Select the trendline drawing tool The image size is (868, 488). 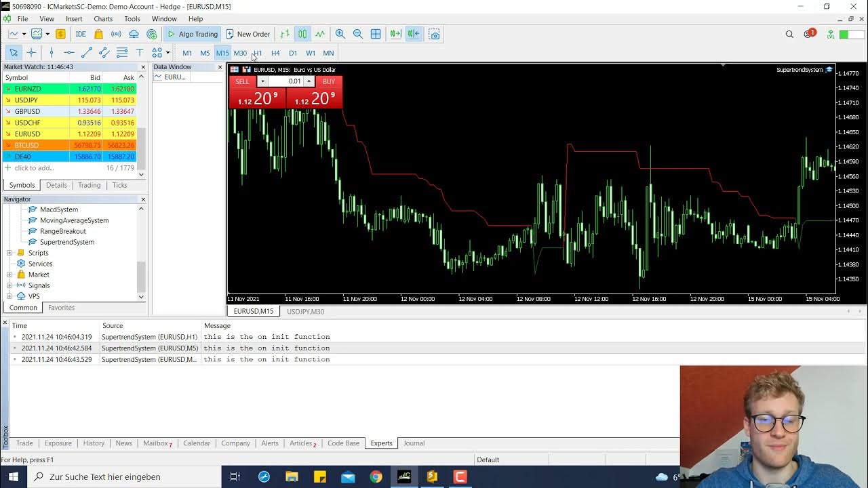pos(87,53)
